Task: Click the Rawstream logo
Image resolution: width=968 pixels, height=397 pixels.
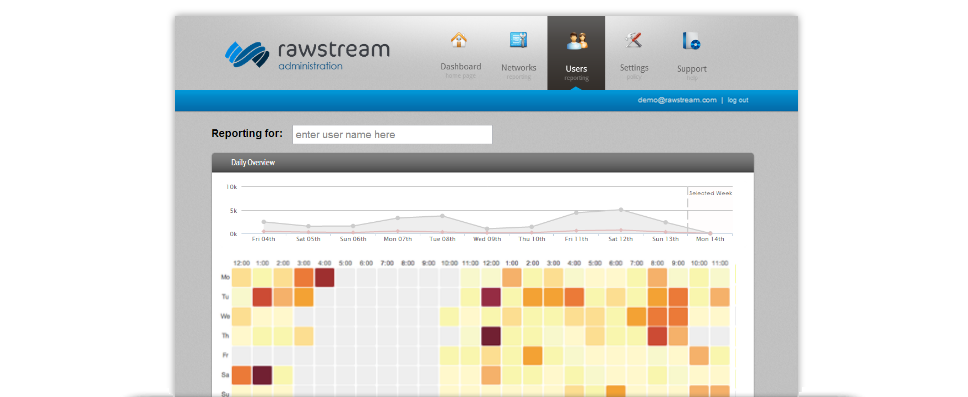Action: tap(307, 54)
